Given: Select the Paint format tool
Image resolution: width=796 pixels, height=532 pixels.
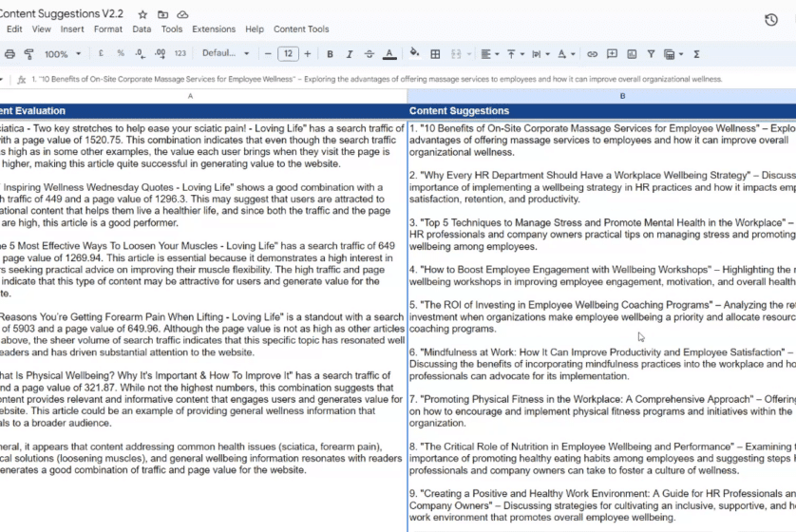Looking at the screenshot, I should 29,54.
